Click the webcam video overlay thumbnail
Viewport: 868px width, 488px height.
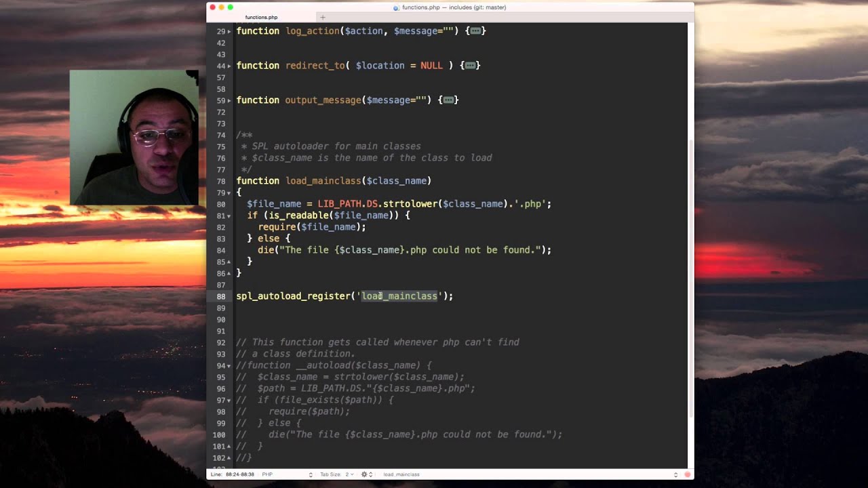pyautogui.click(x=134, y=138)
